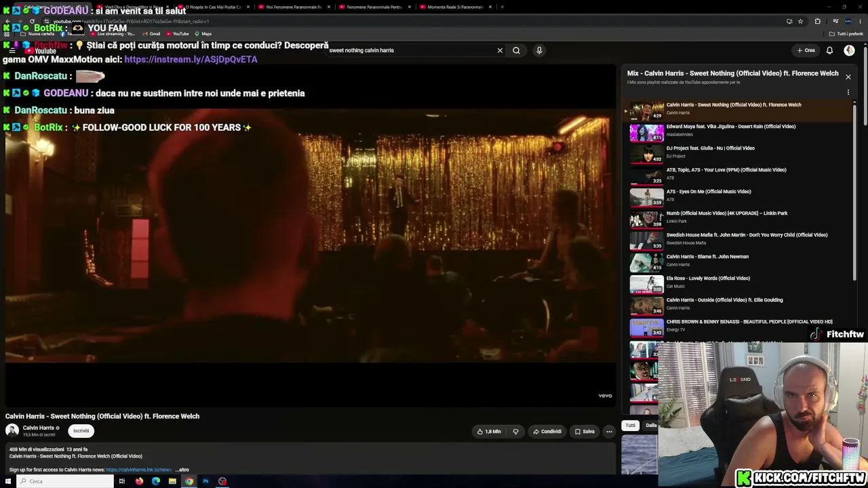
Task: Open YouTube notifications bell
Action: click(x=829, y=50)
